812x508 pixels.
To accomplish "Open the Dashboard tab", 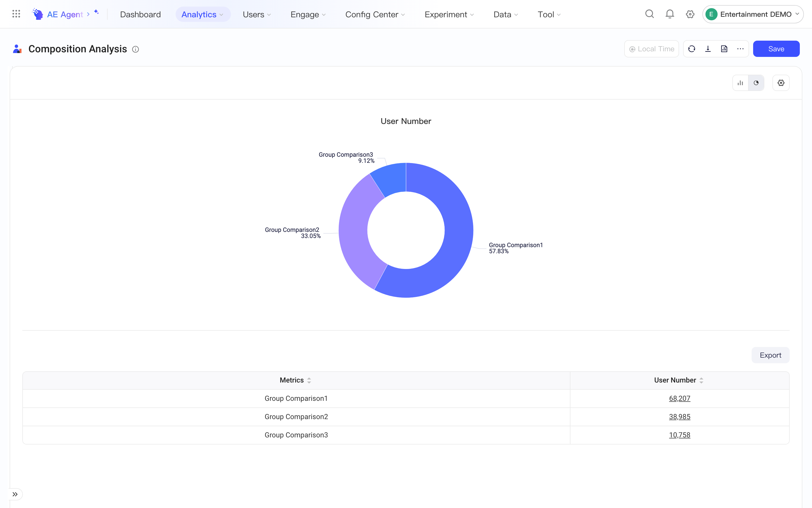I will (140, 14).
